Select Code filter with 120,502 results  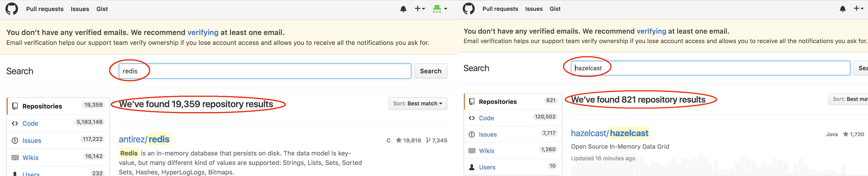(513, 118)
